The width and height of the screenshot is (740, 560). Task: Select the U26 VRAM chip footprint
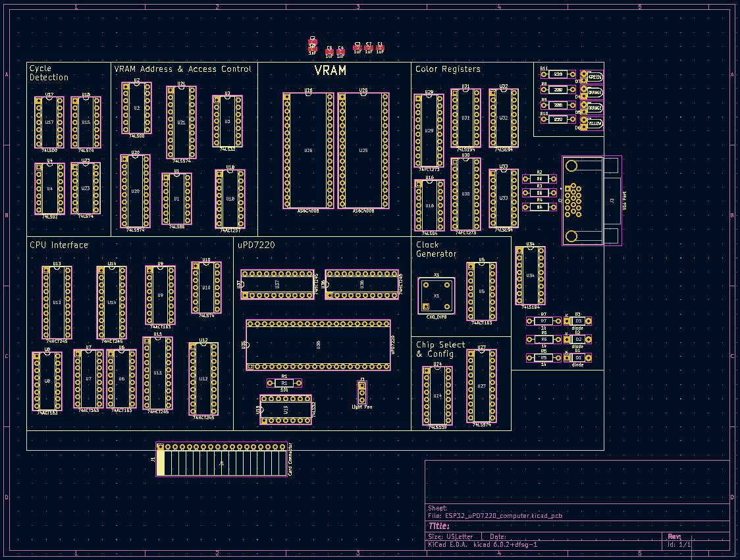[x=308, y=151]
